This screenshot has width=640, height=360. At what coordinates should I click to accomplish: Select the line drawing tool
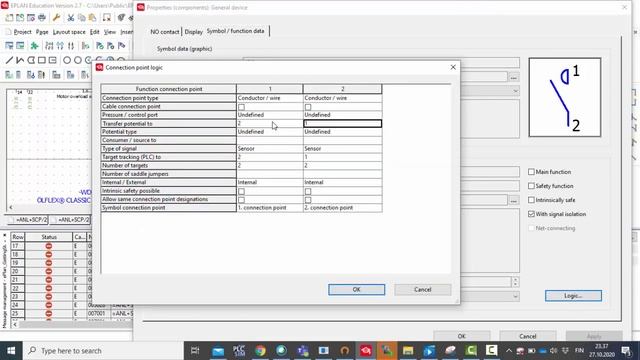(x=9, y=60)
